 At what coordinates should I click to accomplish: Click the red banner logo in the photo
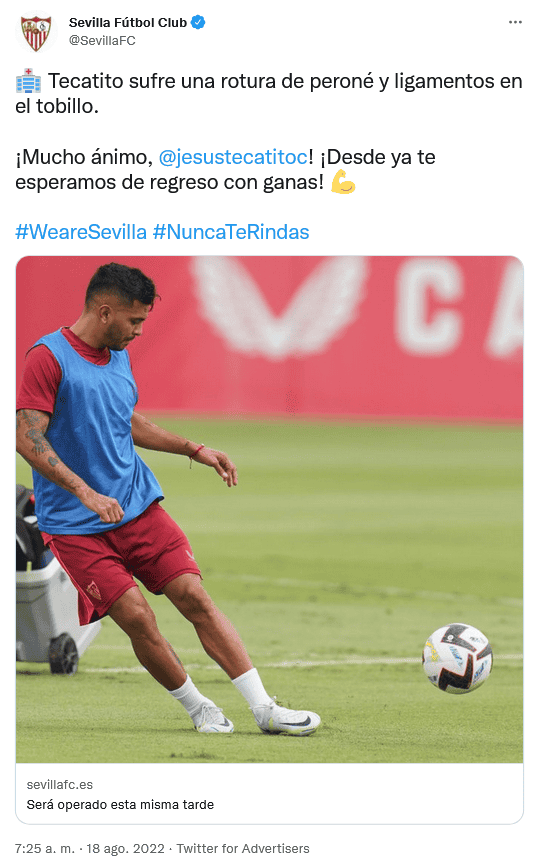click(279, 307)
